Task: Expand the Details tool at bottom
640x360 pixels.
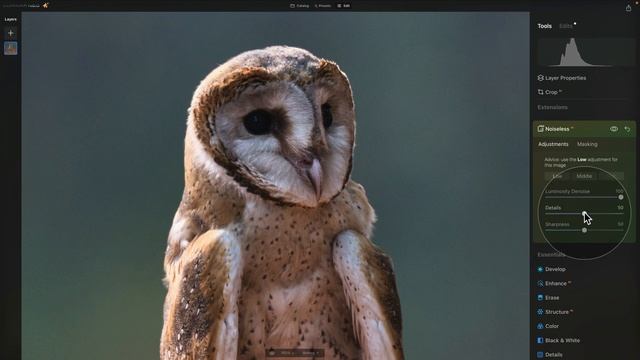Action: tap(553, 355)
